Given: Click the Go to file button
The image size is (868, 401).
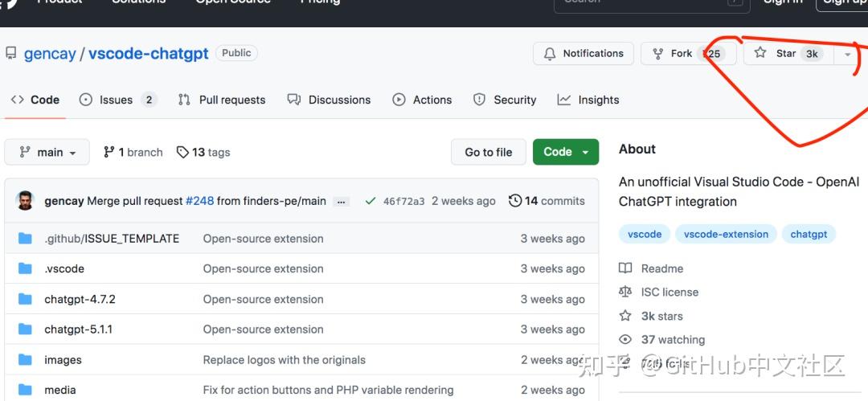Looking at the screenshot, I should (489, 152).
